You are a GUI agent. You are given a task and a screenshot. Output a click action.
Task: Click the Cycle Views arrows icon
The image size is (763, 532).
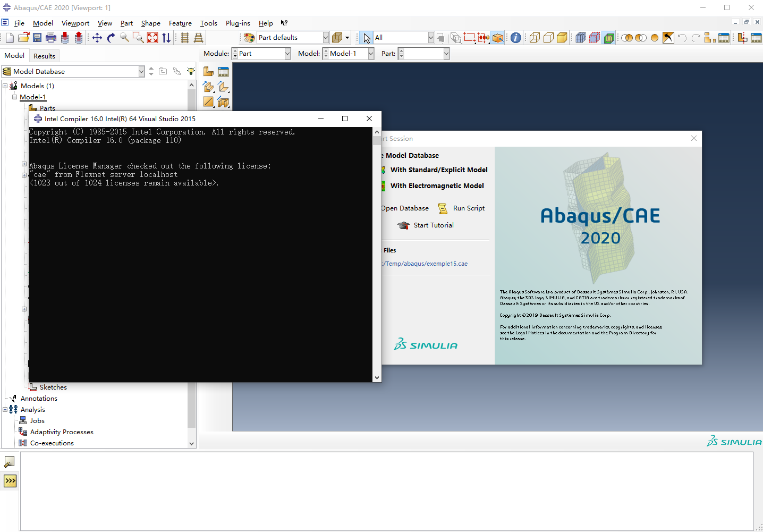[166, 38]
